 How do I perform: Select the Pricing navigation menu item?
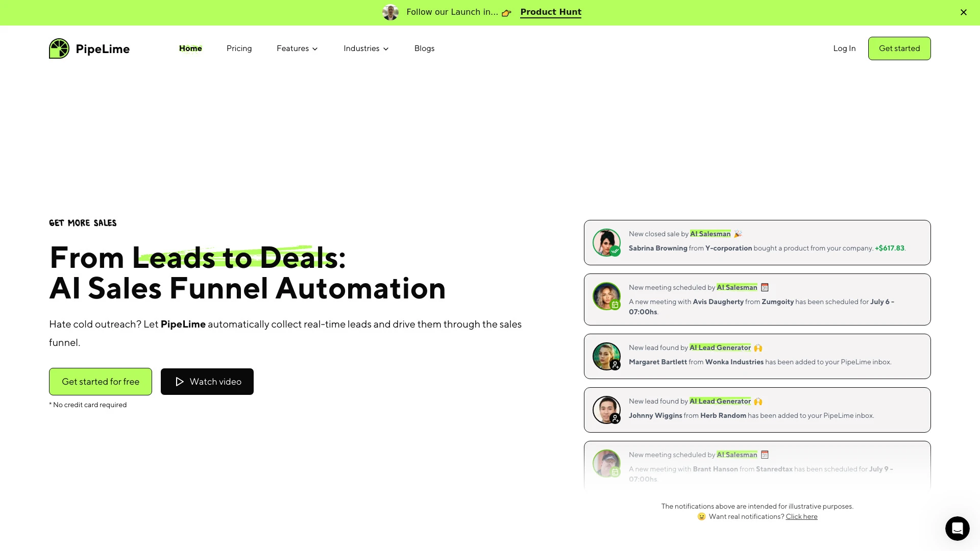point(239,48)
